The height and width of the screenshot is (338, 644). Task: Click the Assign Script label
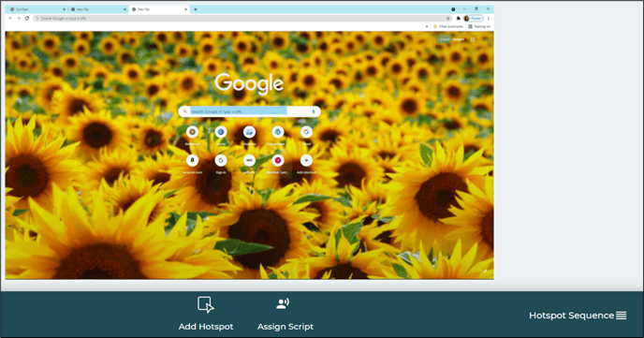tap(285, 327)
